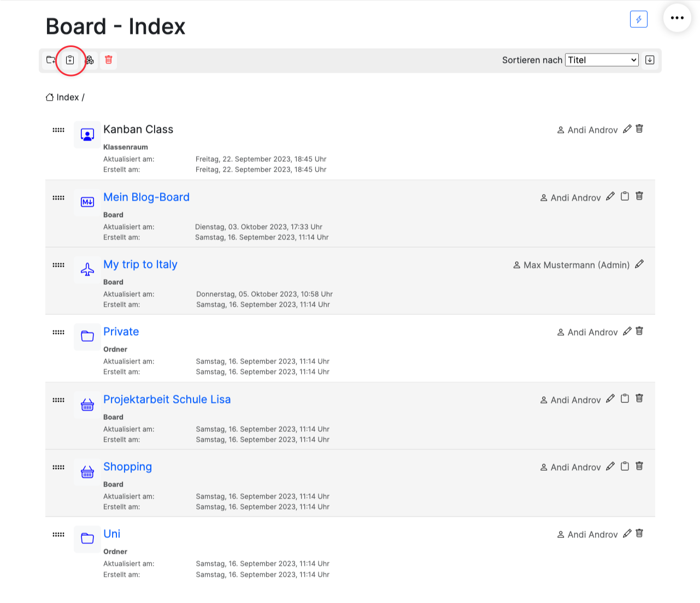Select the New Folder icon in the toolbar

pos(51,60)
